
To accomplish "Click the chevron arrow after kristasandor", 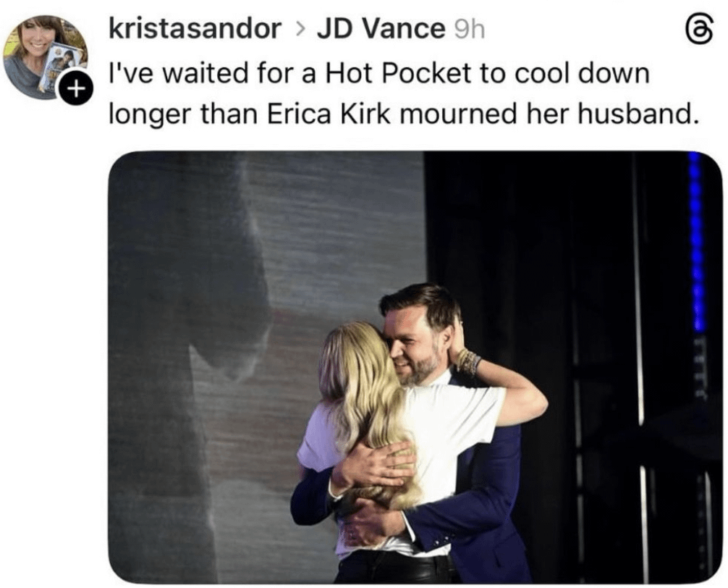I will click(x=300, y=30).
